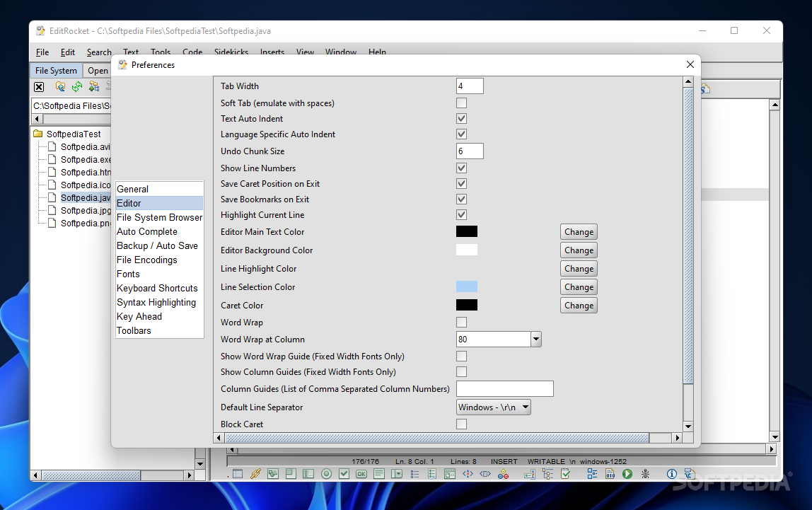
Task: Click the green checkmark box icon in bottom toolbar
Action: point(344,473)
